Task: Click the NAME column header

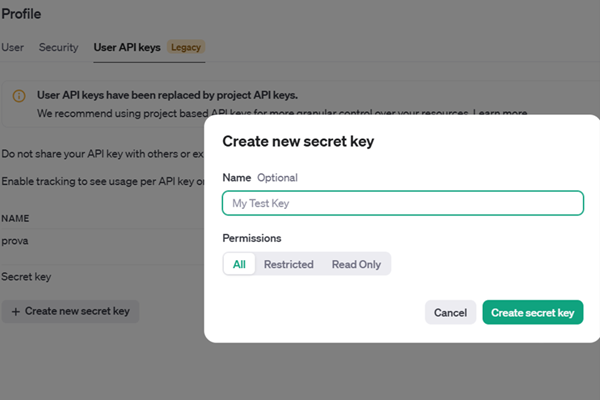Action: (x=15, y=217)
